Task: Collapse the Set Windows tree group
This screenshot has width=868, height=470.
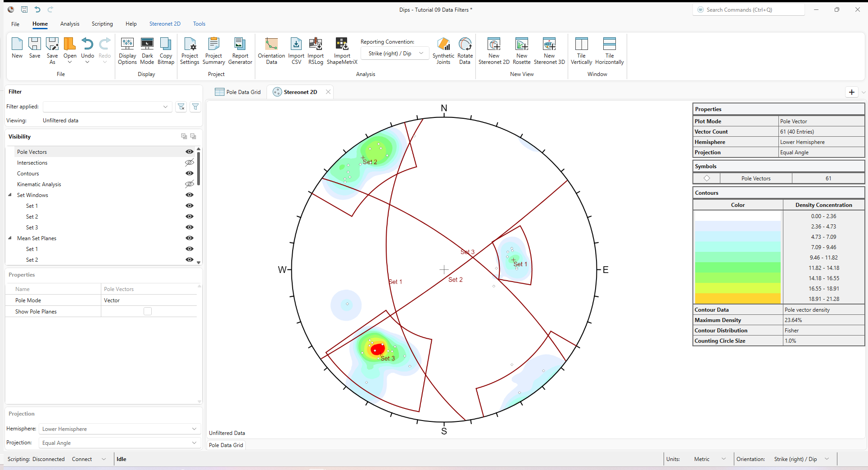Action: click(10, 195)
